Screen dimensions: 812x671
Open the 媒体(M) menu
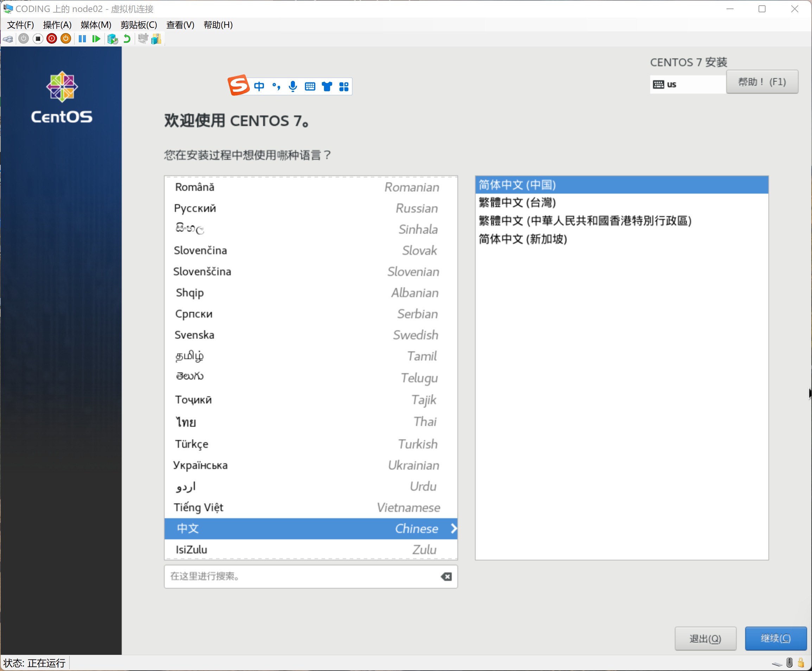[x=96, y=25]
